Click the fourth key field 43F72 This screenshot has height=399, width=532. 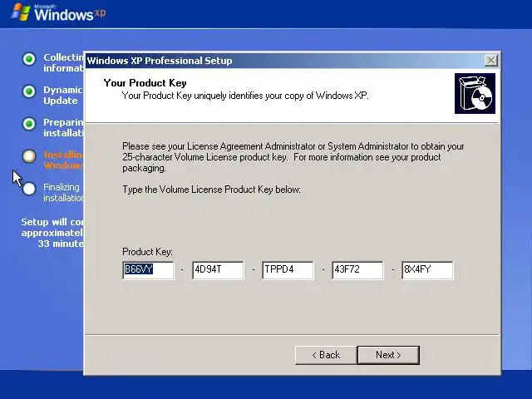point(358,270)
